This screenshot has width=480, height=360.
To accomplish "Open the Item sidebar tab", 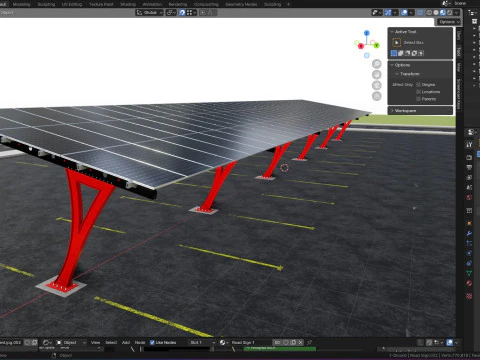I will coord(459,36).
